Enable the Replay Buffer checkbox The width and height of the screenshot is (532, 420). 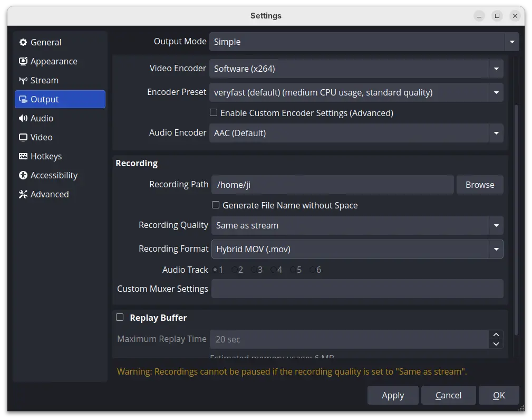(x=120, y=317)
